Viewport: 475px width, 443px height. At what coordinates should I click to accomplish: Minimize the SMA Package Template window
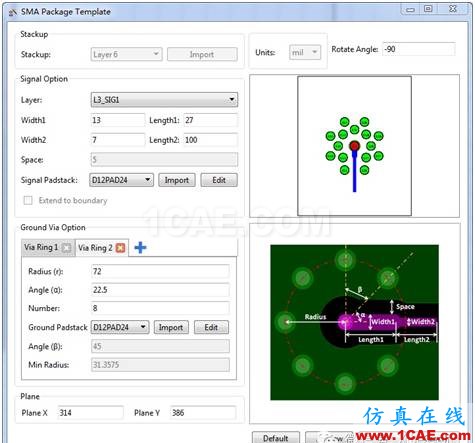(x=410, y=9)
